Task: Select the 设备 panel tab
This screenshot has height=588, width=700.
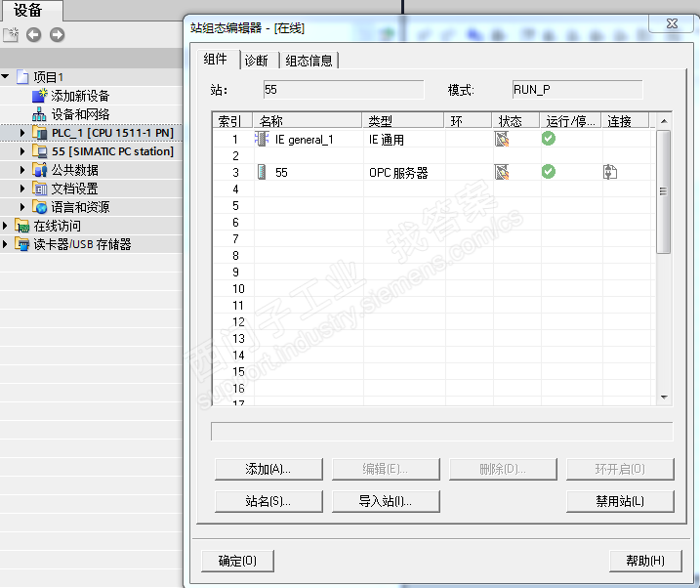Action: (x=31, y=10)
